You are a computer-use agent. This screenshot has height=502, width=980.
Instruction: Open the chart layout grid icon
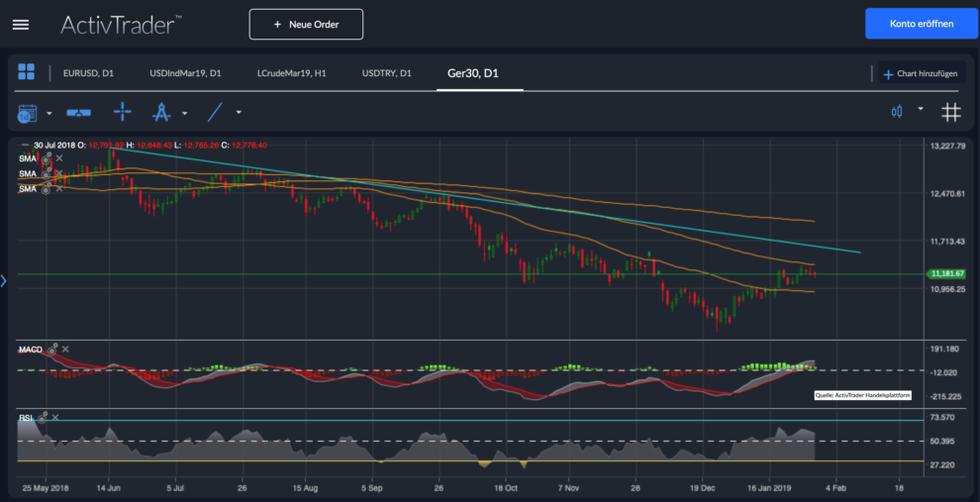(x=27, y=71)
